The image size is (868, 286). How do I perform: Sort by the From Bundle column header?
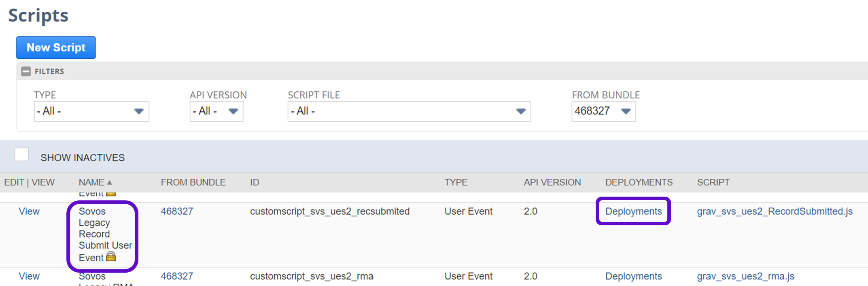[x=193, y=182]
